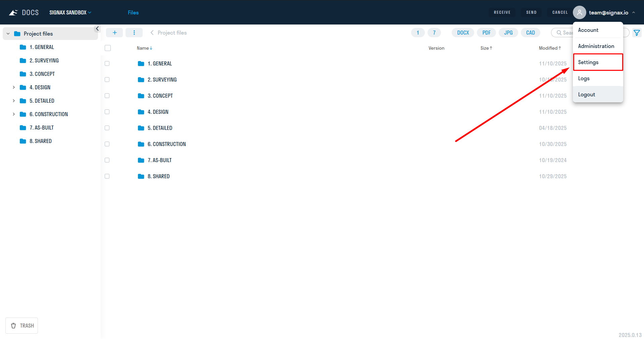This screenshot has width=644, height=339.
Task: Open the SIGNAX SANDBOX project dropdown
Action: pyautogui.click(x=70, y=12)
